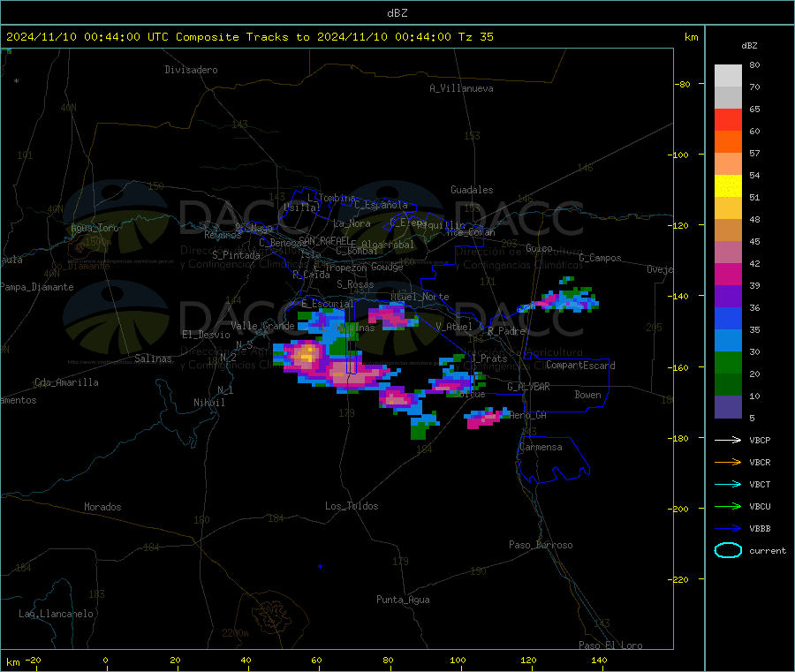Click the Agua_Toro map label
This screenshot has height=672, width=795.
tap(95, 228)
